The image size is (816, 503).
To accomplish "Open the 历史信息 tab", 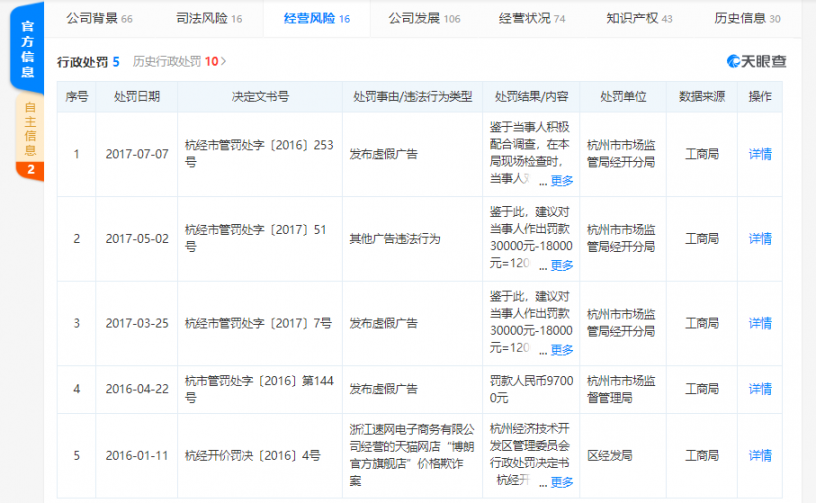I will coord(747,19).
